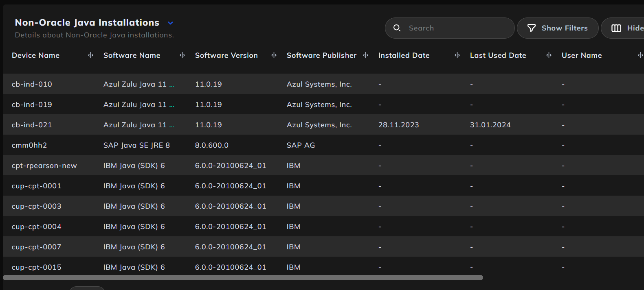Click Azul Zulu Java 11 for cb-ind-019
Image resolution: width=644 pixels, height=290 pixels.
[139, 105]
